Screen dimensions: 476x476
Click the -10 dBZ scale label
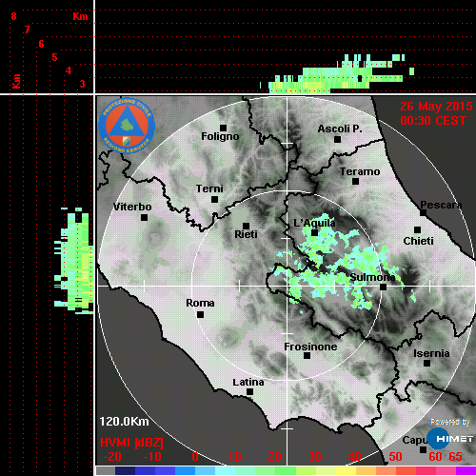(x=152, y=457)
